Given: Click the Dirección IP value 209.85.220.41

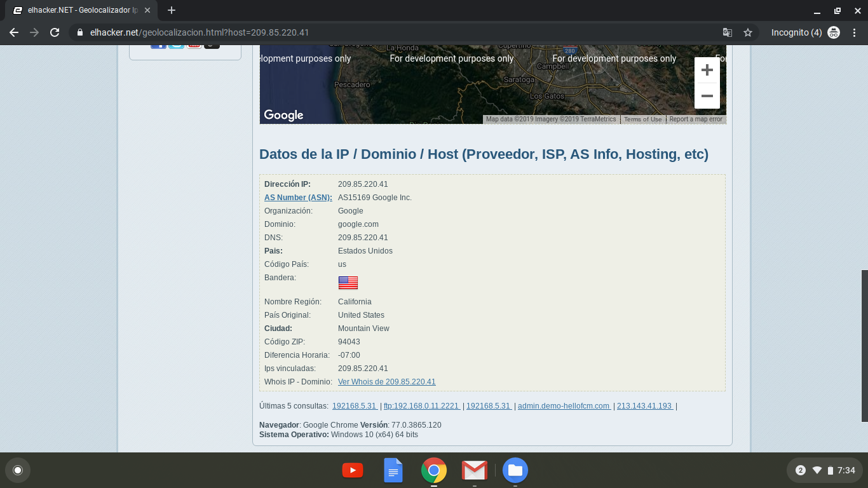Looking at the screenshot, I should click(x=363, y=184).
